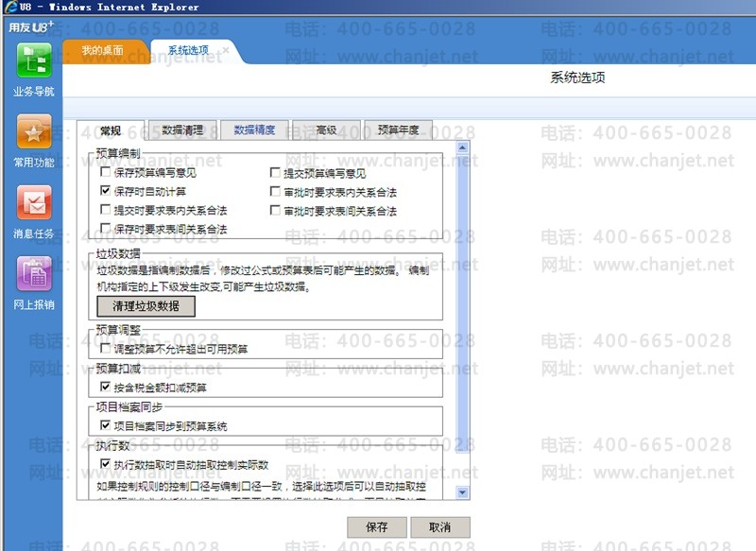The height and width of the screenshot is (551, 756).
Task: Click scrollbar down arrow in options panel
Action: 462,492
